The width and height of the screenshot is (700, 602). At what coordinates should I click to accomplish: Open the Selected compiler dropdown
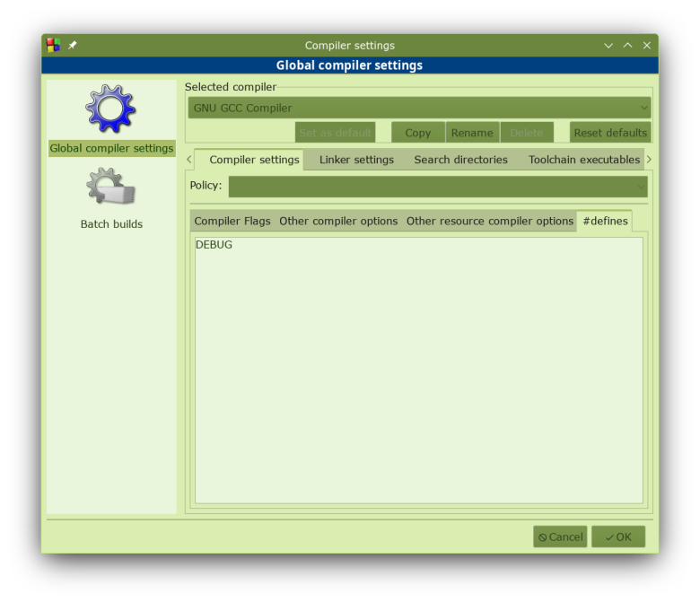pyautogui.click(x=419, y=108)
